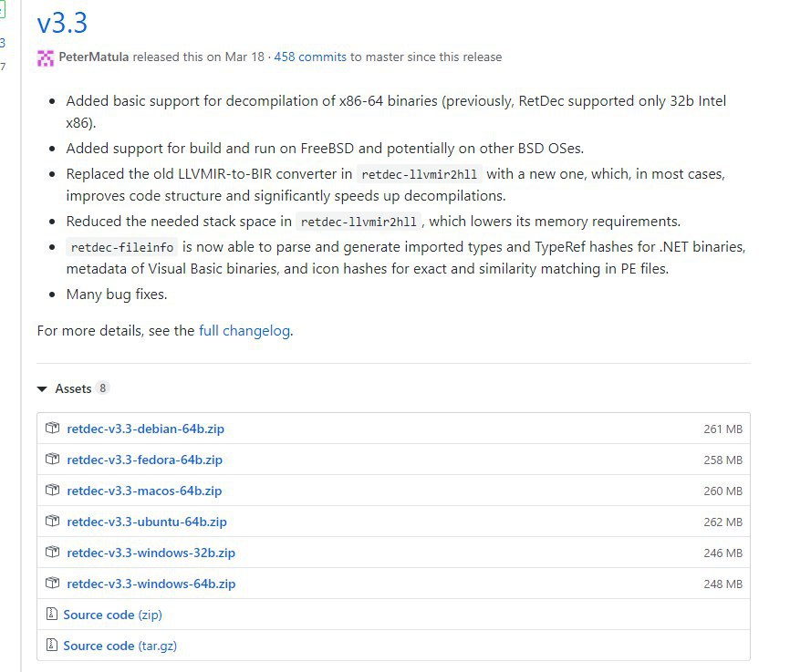
Task: Click 'released this on Mar 18' text
Action: (x=199, y=57)
